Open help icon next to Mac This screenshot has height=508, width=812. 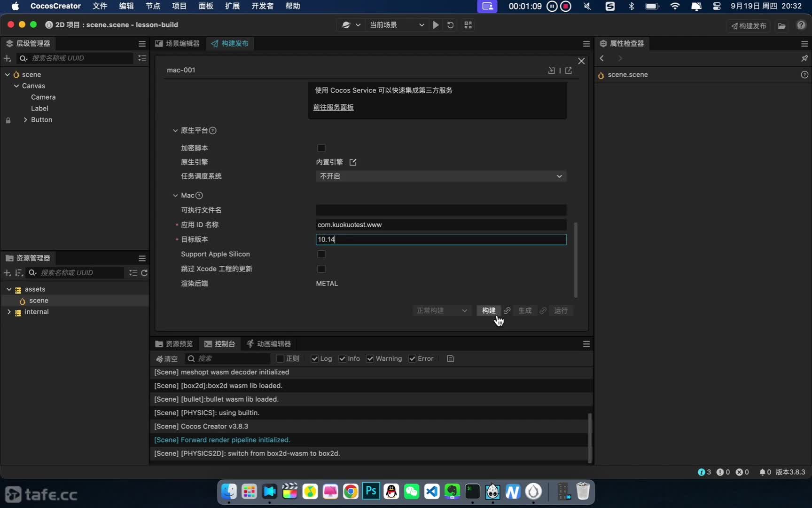click(x=199, y=196)
